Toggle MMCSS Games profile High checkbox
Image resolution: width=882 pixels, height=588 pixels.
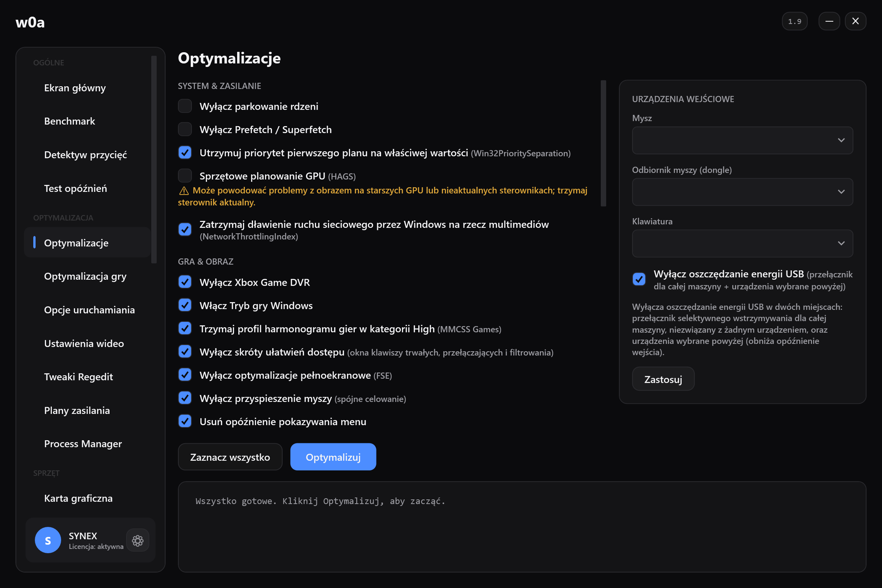point(185,328)
